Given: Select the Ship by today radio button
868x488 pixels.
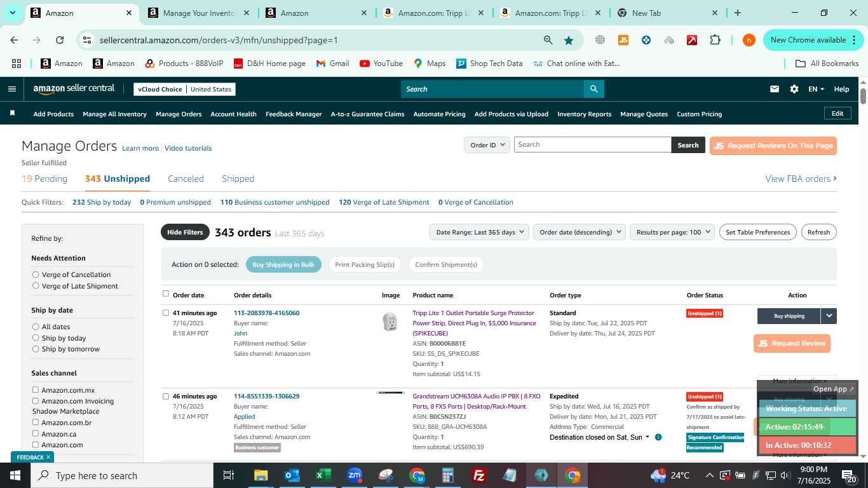Looking at the screenshot, I should point(36,338).
